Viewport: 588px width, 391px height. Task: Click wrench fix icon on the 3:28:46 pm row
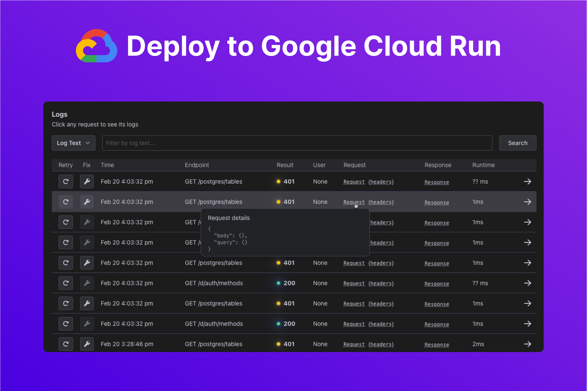(87, 344)
